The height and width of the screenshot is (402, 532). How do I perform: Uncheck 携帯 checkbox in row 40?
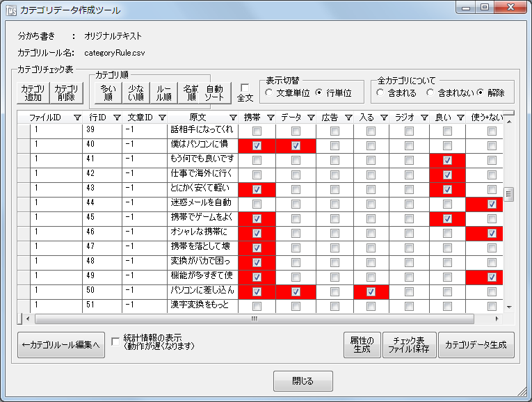click(257, 146)
